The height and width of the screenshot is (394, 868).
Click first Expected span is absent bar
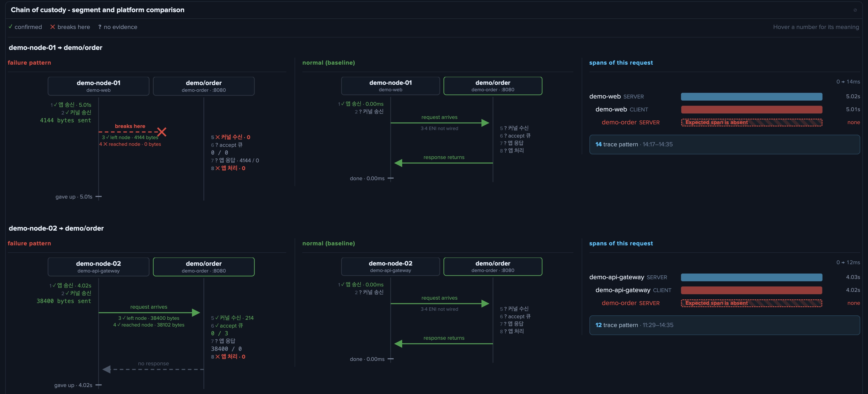[x=751, y=122]
